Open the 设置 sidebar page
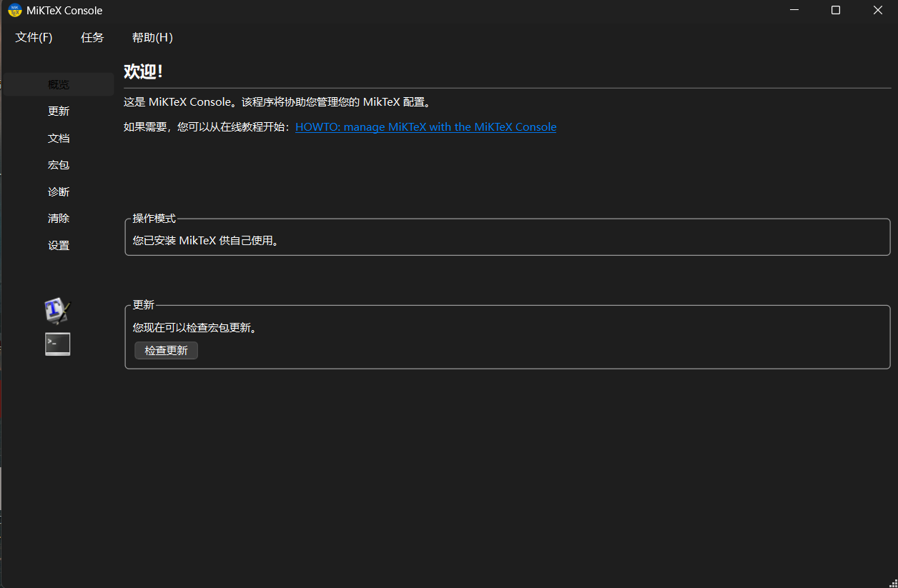This screenshot has width=898, height=588. point(59,246)
